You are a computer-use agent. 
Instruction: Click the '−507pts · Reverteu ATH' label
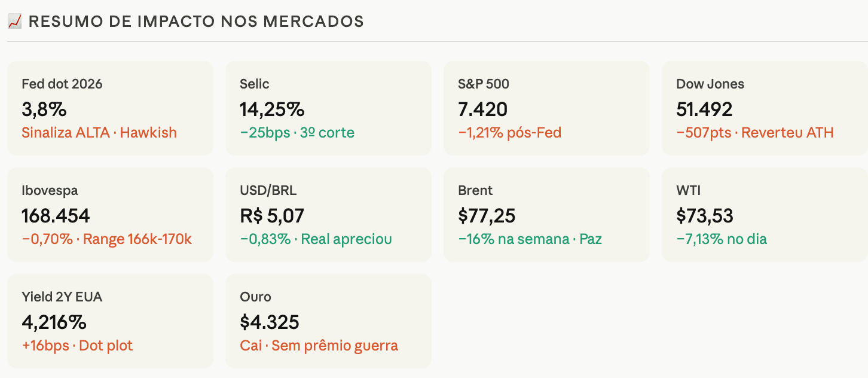755,133
